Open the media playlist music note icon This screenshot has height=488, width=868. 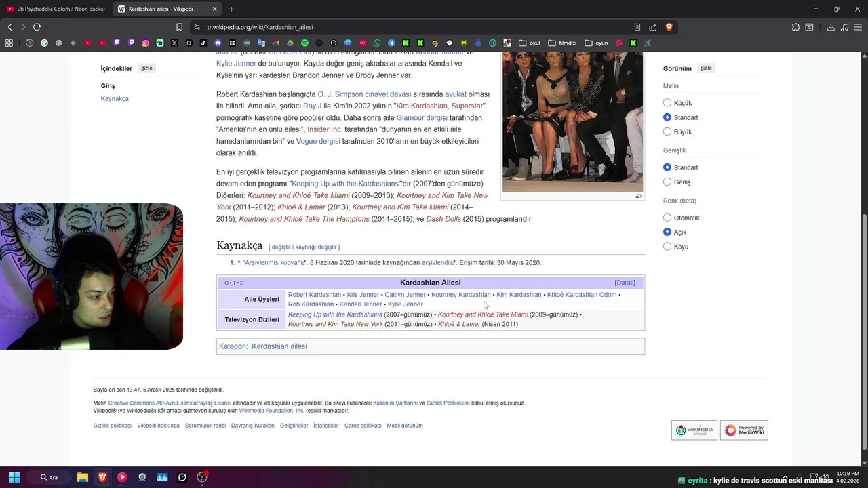(844, 27)
